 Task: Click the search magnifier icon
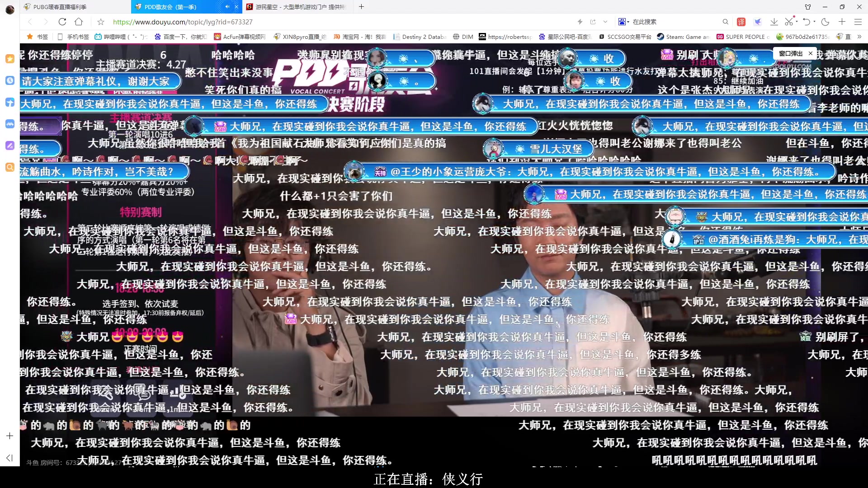tap(726, 22)
